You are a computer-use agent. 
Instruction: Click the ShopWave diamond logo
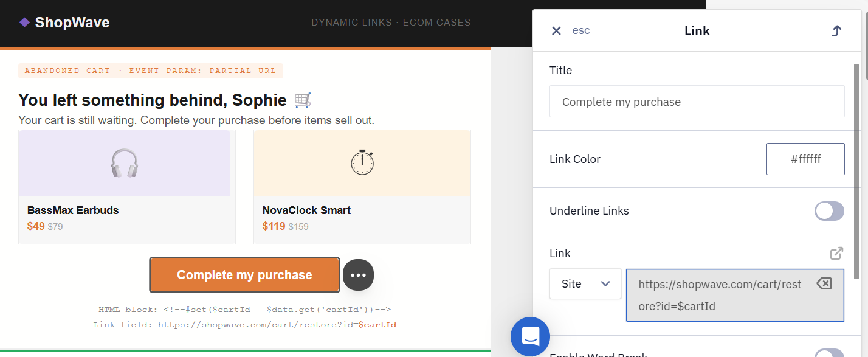coord(24,23)
